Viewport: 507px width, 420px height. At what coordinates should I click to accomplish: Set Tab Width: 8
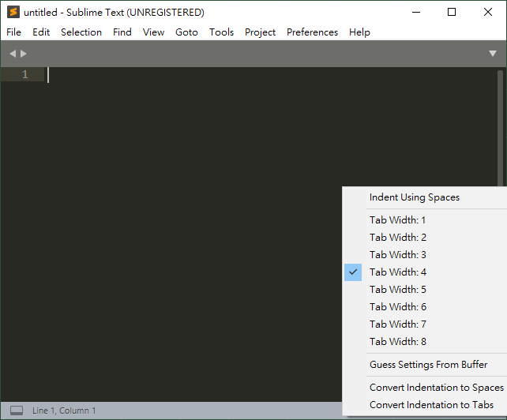pyautogui.click(x=425, y=342)
